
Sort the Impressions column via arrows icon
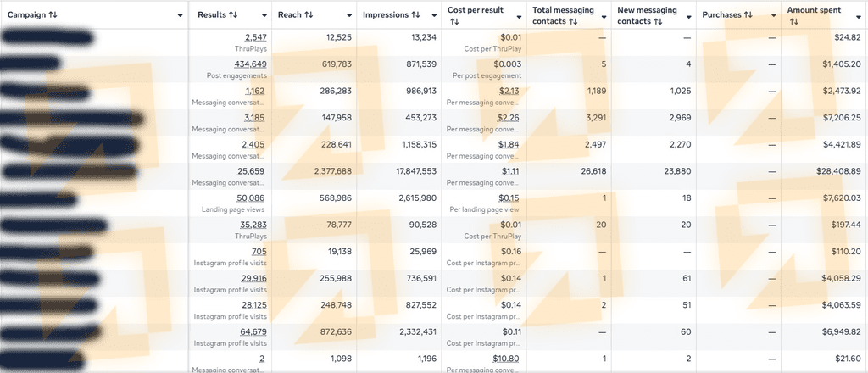415,15
